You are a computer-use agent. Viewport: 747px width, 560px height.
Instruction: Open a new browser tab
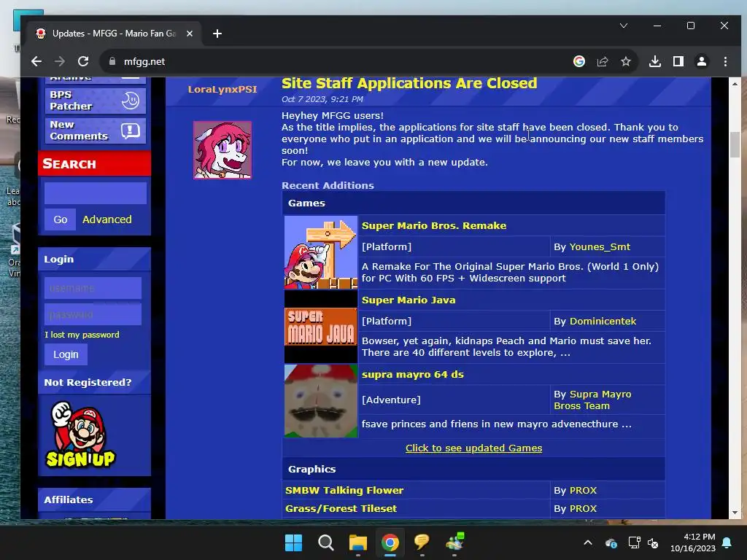[217, 34]
